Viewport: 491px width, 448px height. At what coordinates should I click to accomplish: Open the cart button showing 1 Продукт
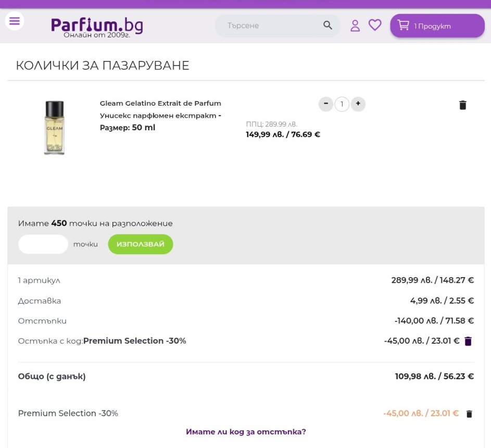(437, 26)
